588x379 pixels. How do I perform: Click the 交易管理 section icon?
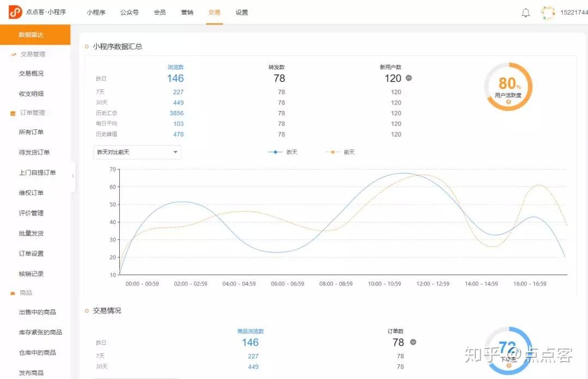point(14,54)
